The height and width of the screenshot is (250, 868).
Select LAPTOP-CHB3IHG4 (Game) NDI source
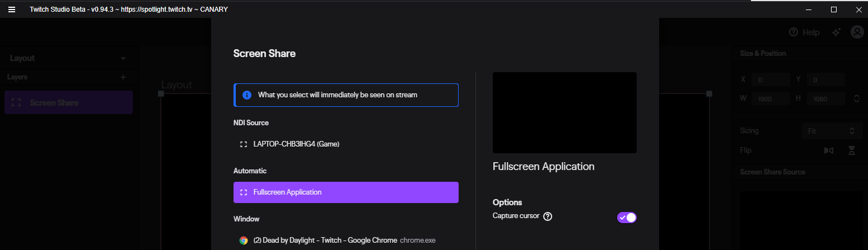tap(346, 144)
